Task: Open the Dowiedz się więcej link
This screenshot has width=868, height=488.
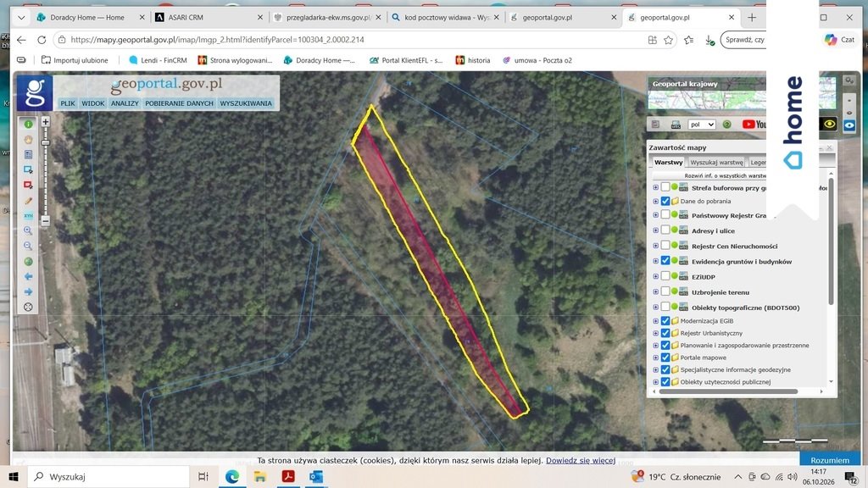Action: [x=580, y=460]
